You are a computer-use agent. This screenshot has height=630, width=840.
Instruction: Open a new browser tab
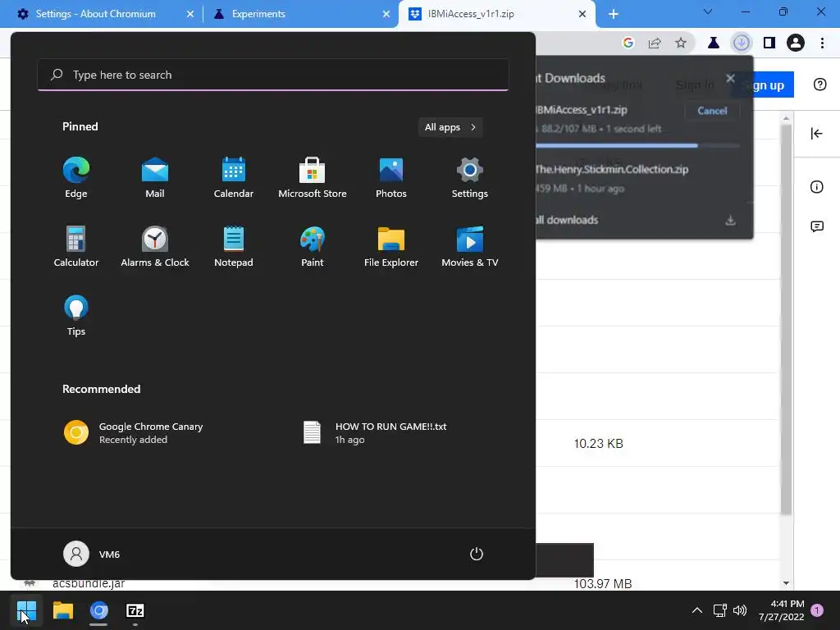(614, 14)
